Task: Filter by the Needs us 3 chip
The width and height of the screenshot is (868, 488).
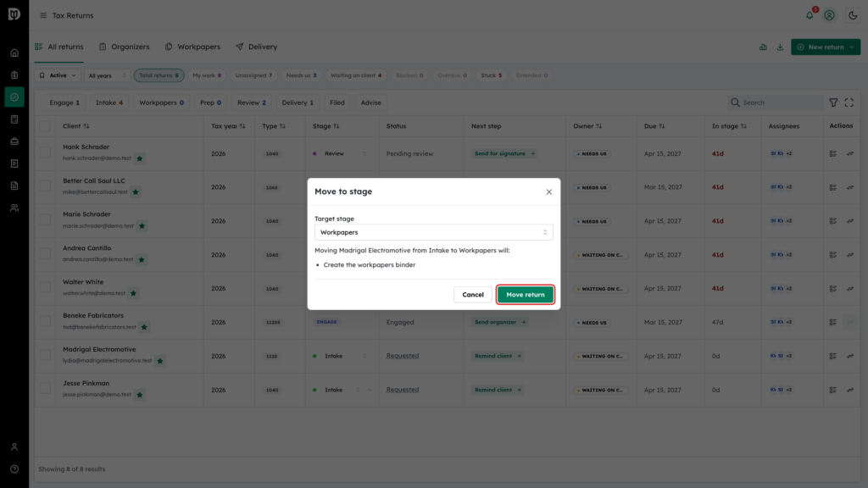Action: click(301, 75)
